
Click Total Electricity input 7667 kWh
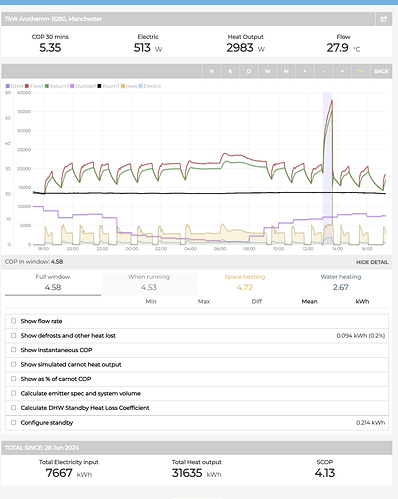pyautogui.click(x=69, y=473)
